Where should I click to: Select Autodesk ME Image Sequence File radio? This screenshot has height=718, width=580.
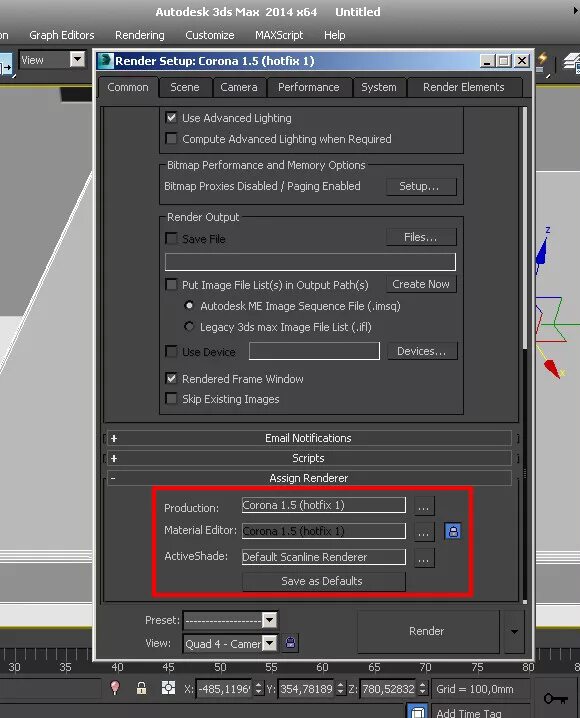189,305
